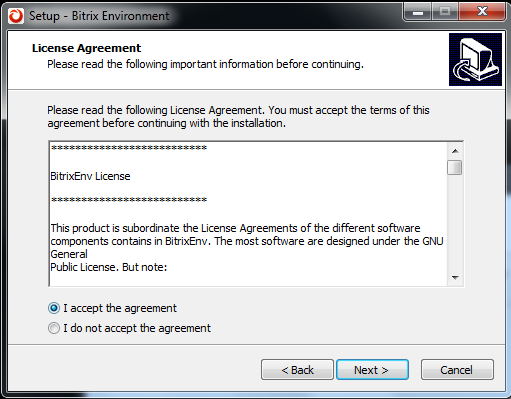Screen dimensions: 511x399
Task: Click the license scrollbar thumb
Action: [x=455, y=167]
